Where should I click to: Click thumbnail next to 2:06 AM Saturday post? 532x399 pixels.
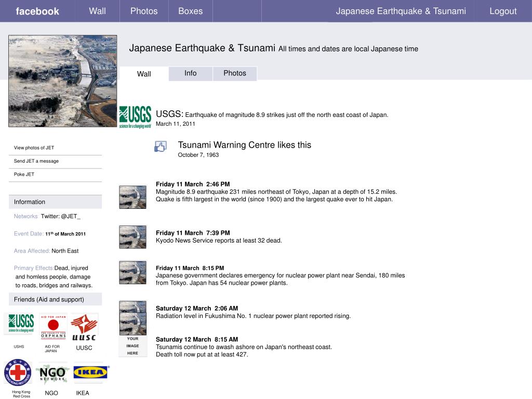click(x=132, y=307)
